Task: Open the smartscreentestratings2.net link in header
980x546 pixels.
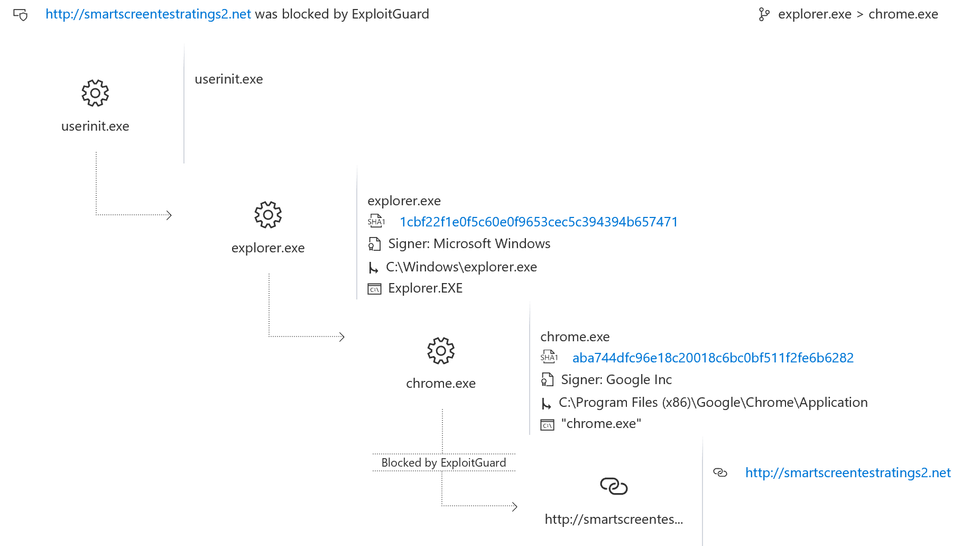Action: tap(148, 14)
